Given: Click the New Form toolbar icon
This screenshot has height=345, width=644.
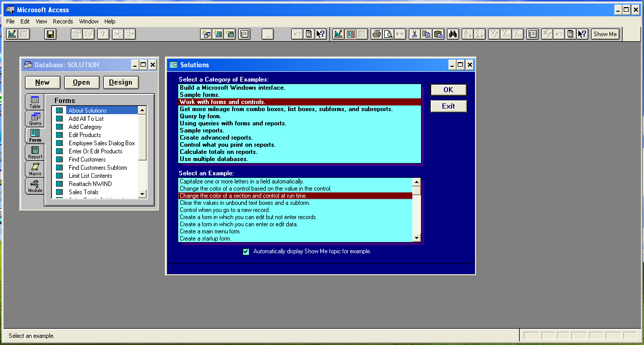Looking at the screenshot, I should pos(218,34).
